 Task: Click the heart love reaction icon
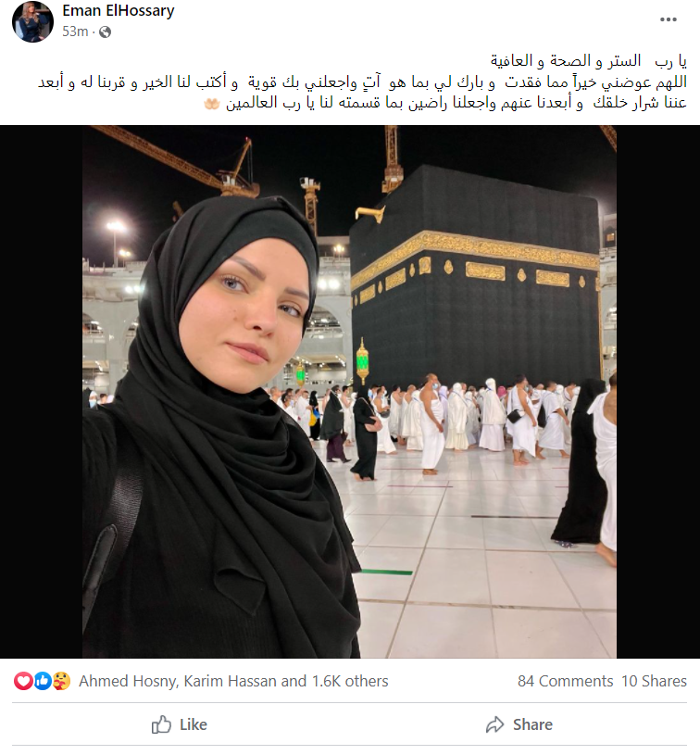click(22, 681)
